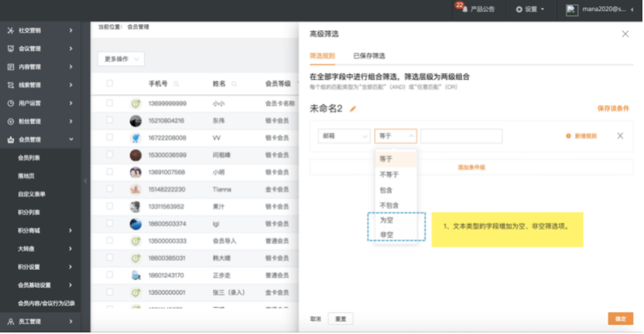This screenshot has width=644, height=334.
Task: Click avatar of member Tianna
Action: pos(135,189)
